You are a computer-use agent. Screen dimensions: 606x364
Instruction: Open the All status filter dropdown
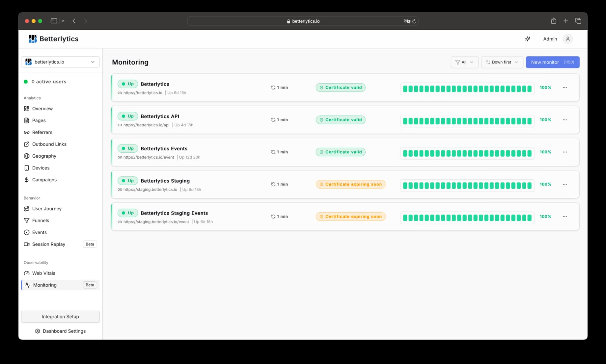click(464, 62)
